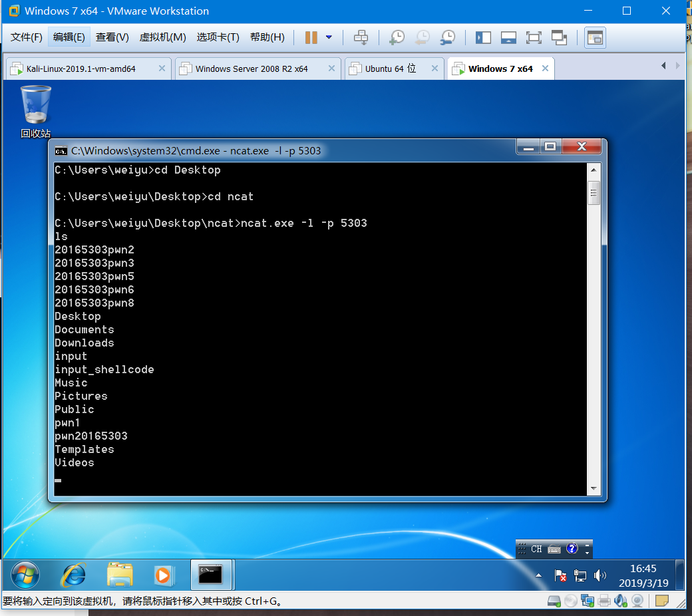Select the Recycle Bin desktop icon

36,111
